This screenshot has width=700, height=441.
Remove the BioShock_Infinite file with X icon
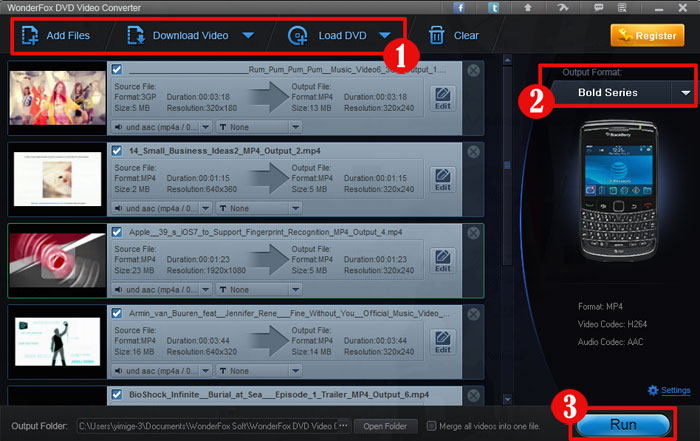(x=474, y=395)
